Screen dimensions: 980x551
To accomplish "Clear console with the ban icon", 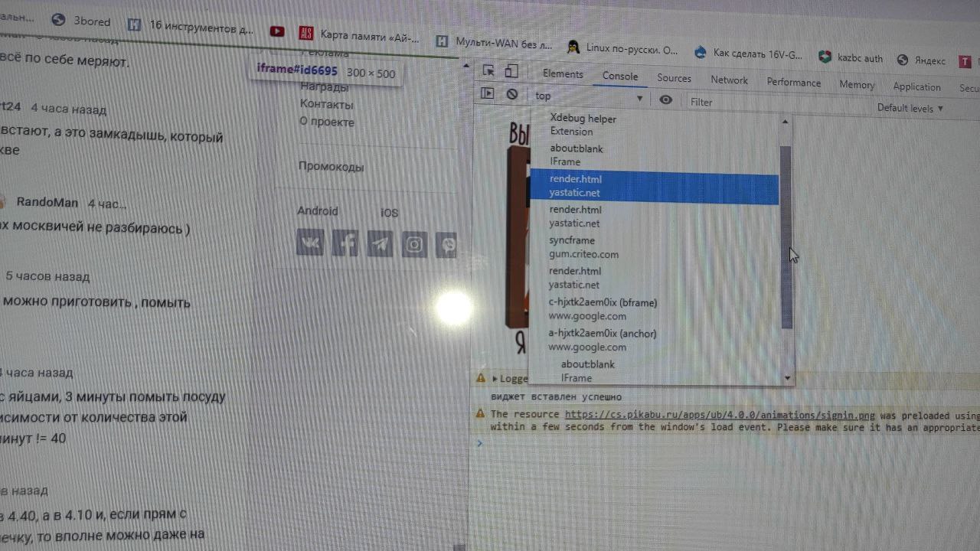I will click(511, 94).
